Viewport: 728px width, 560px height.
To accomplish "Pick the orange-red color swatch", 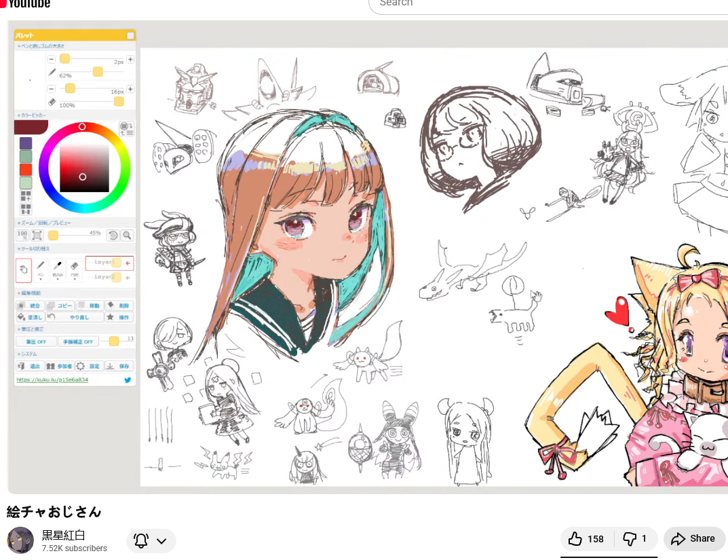I will pos(26,170).
